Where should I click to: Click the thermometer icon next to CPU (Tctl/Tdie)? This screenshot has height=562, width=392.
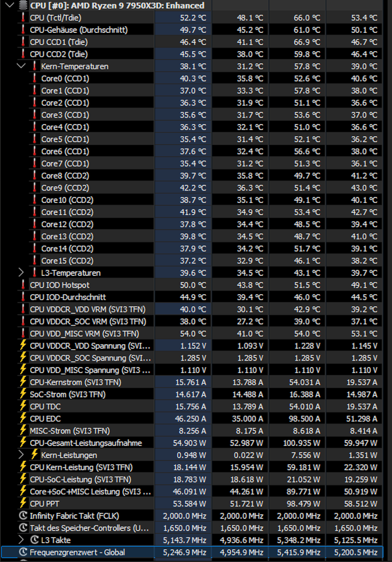tap(23, 18)
